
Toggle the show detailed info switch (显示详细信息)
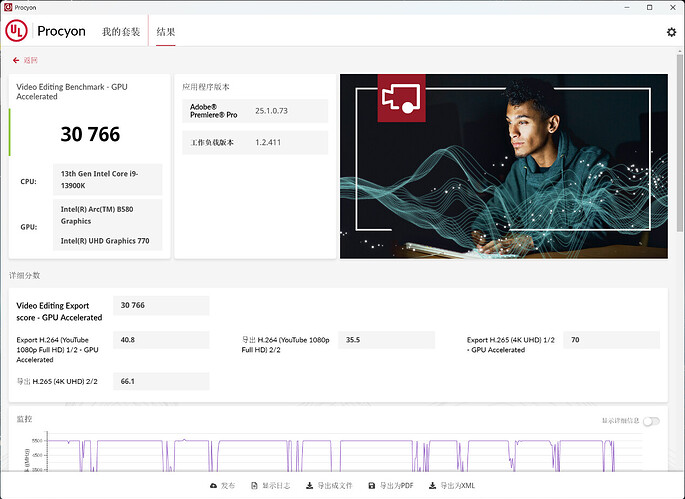pos(651,421)
